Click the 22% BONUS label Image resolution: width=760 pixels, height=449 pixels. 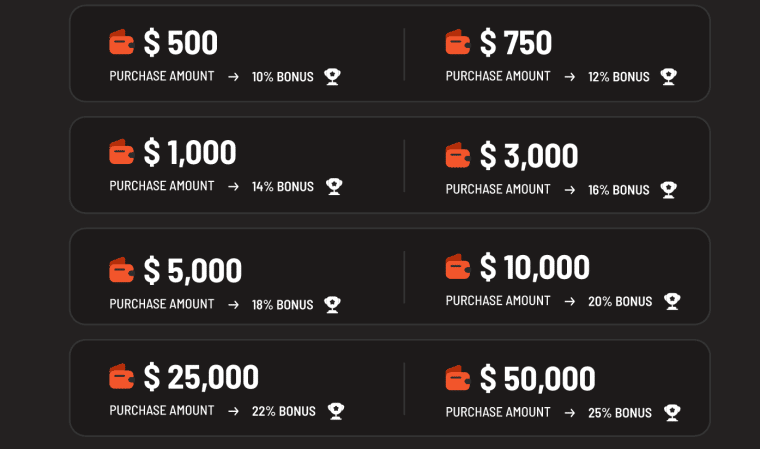tap(284, 412)
